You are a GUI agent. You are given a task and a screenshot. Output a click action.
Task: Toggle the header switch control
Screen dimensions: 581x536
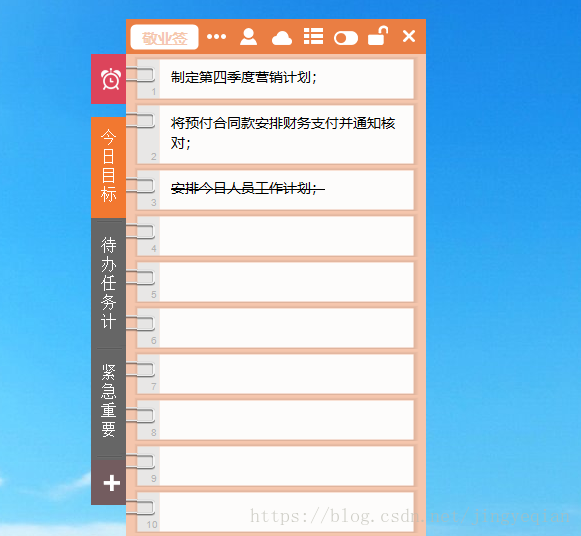(x=346, y=38)
